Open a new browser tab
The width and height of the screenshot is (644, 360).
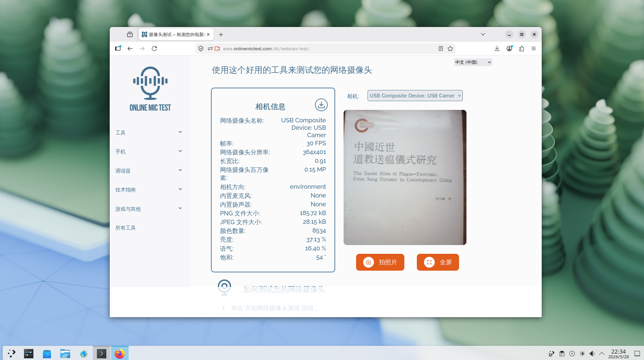click(x=221, y=34)
